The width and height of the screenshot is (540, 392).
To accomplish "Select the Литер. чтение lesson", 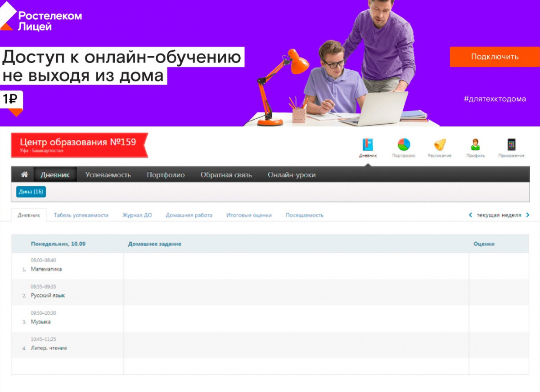I will [x=49, y=348].
